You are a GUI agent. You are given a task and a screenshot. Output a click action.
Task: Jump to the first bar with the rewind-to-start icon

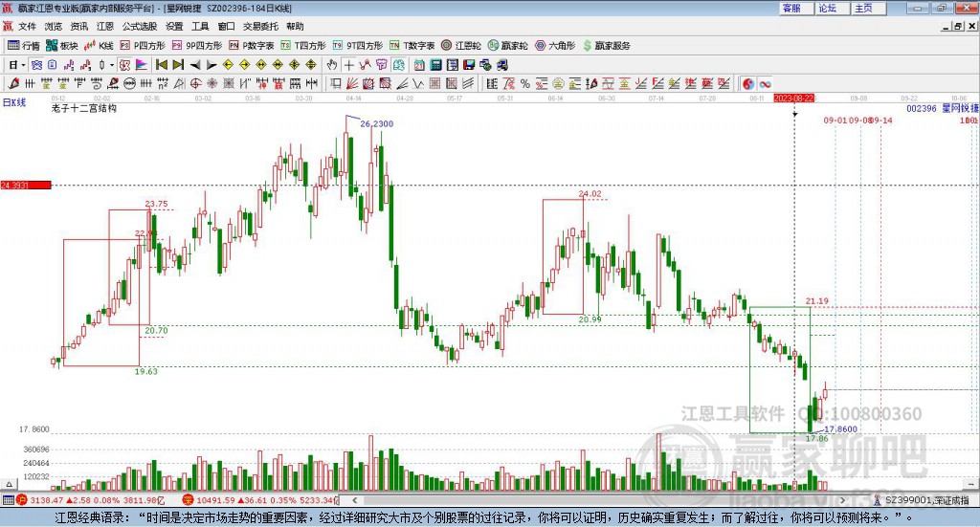(x=161, y=64)
